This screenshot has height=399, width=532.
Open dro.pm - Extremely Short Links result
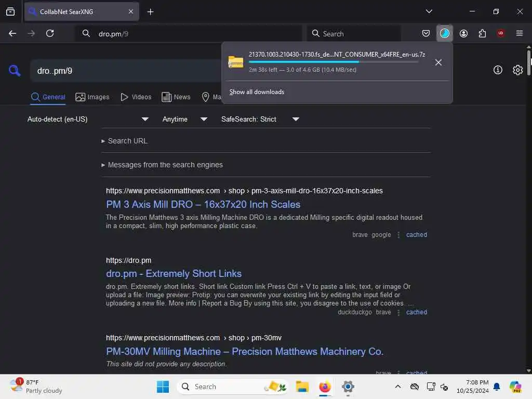(x=174, y=273)
